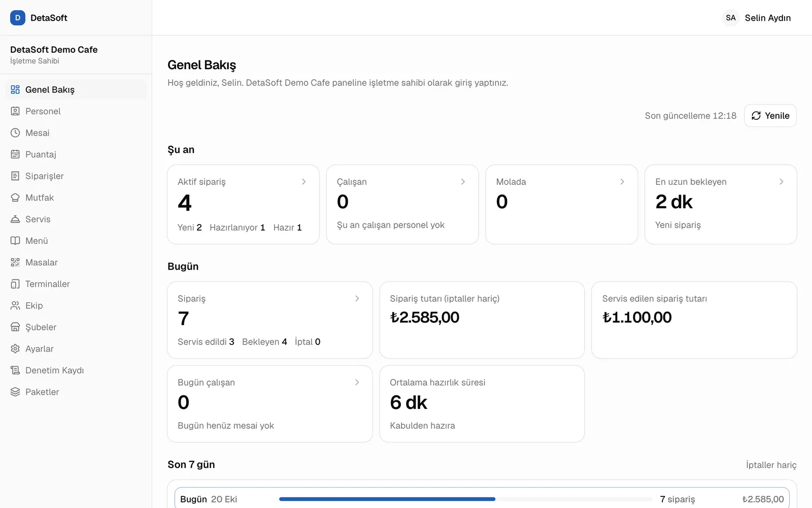
Task: Click the Hazırlanıyor 1 status text
Action: pyautogui.click(x=237, y=228)
